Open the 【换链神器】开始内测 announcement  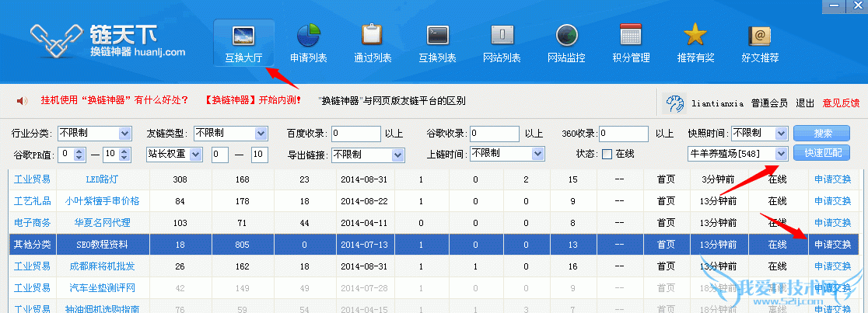(x=253, y=101)
